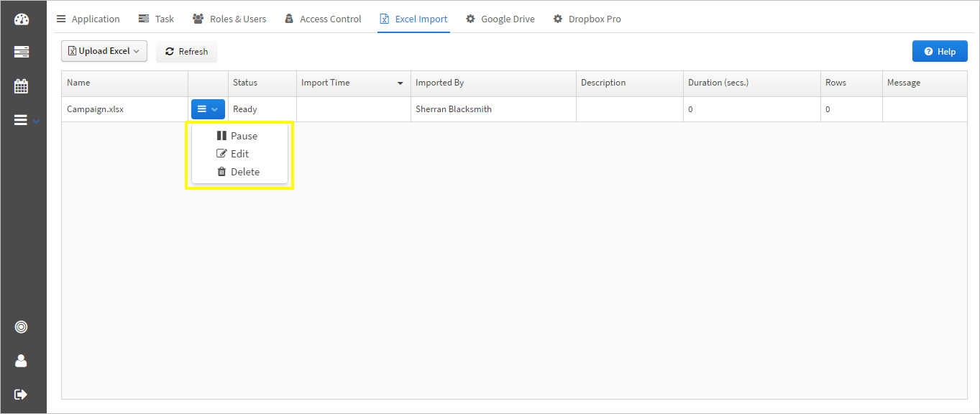Sort by the Name column header

pos(124,83)
